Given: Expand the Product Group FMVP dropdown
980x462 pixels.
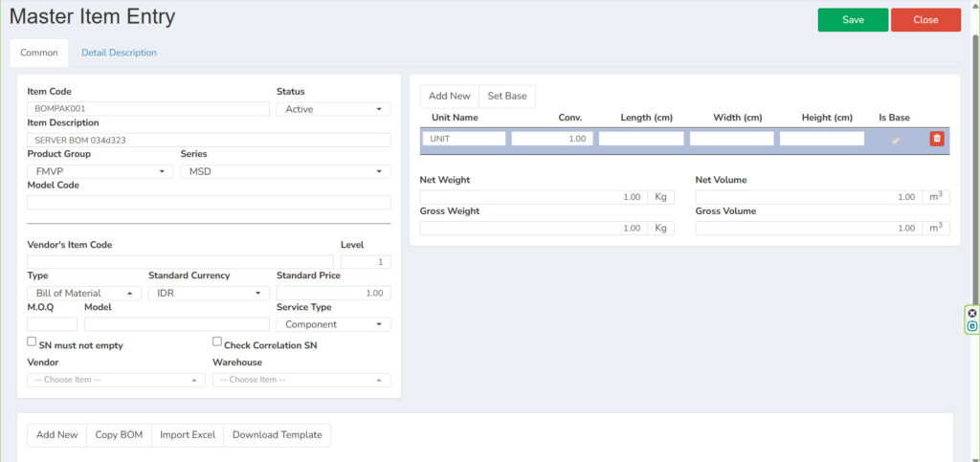Looking at the screenshot, I should [100, 171].
